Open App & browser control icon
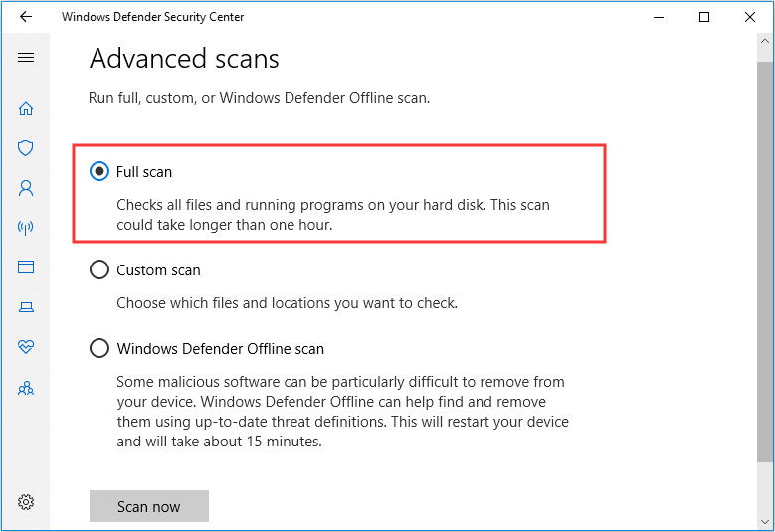Screen dimensions: 775x532 coord(26,267)
